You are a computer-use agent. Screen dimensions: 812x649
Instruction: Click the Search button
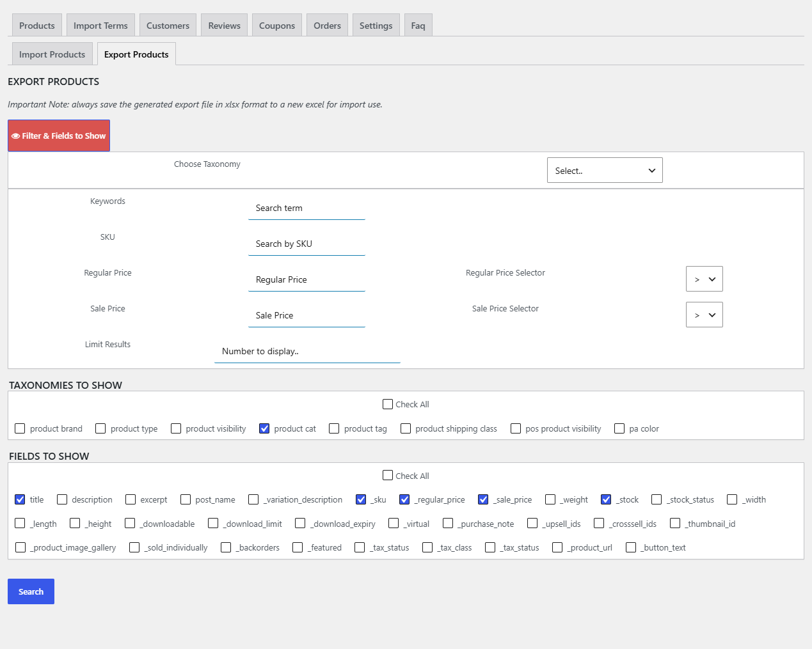pos(31,591)
